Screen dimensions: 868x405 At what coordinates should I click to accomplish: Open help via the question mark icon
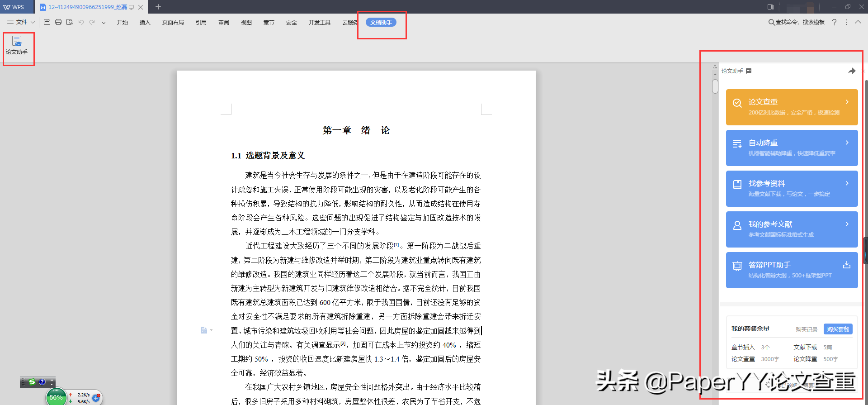coord(834,22)
